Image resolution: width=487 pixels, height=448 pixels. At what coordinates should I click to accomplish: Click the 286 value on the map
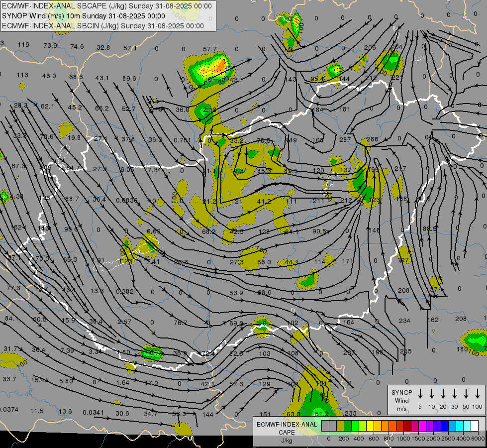[x=373, y=139]
